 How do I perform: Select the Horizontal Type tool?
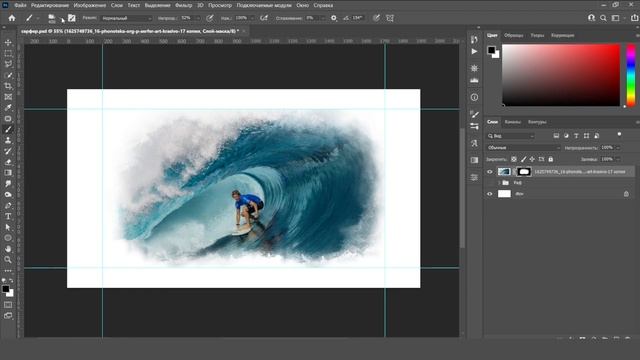point(8,216)
